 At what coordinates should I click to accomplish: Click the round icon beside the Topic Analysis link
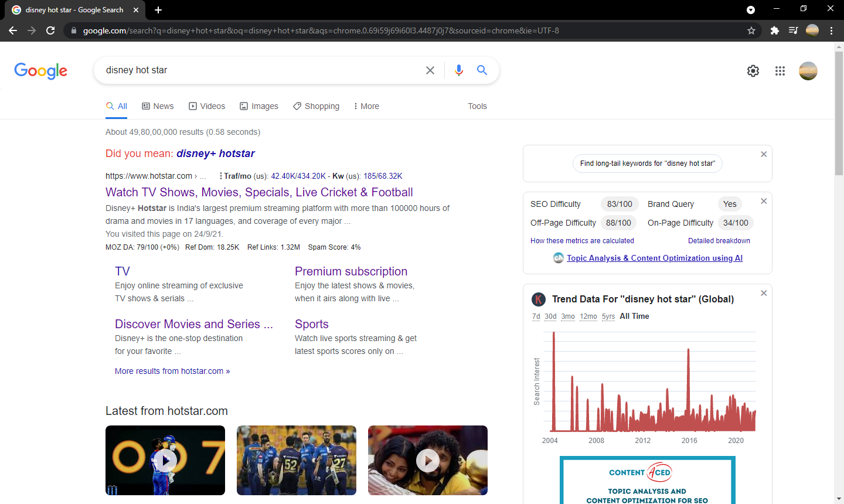pos(559,258)
